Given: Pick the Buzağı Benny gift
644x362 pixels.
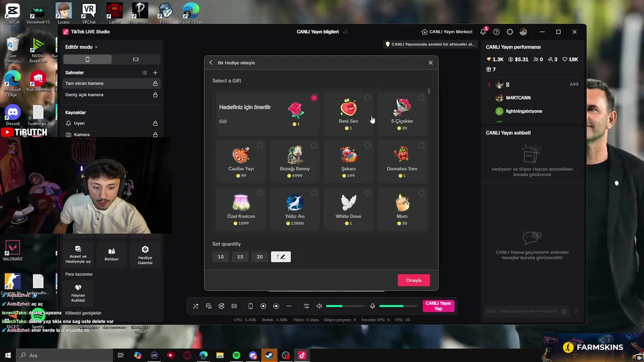Looking at the screenshot, I should pos(295,161).
